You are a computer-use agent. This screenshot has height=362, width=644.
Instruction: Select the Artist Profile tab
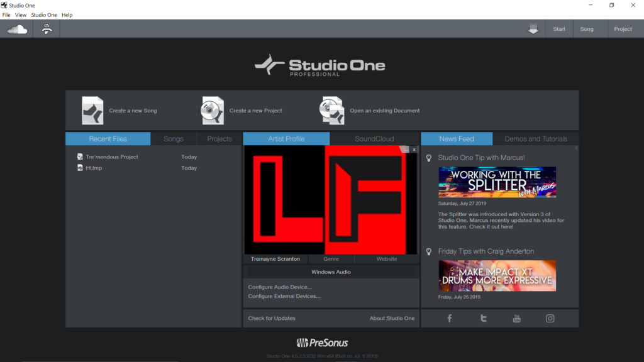tap(286, 139)
